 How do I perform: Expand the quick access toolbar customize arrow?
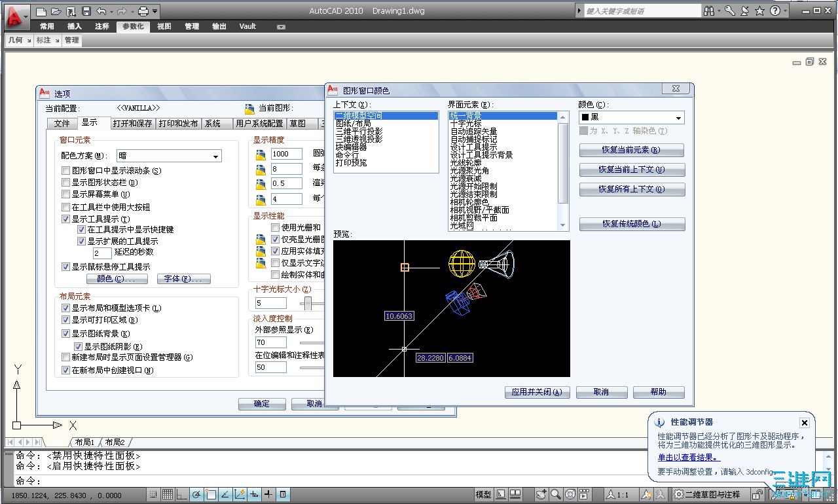[x=155, y=11]
